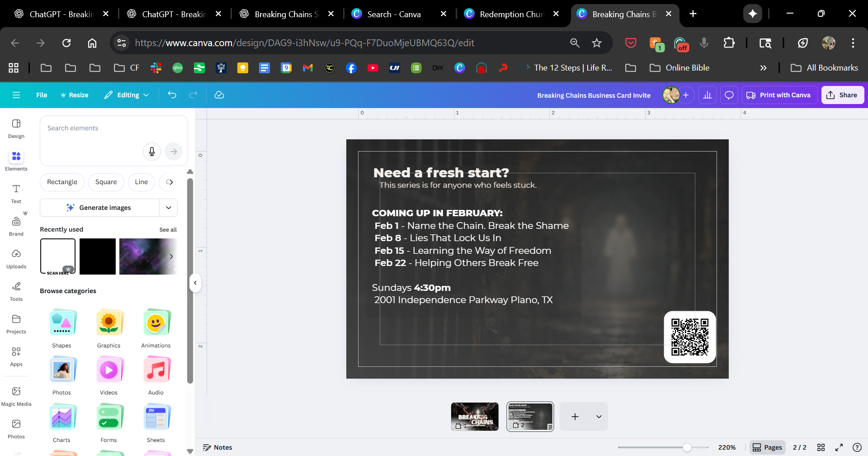This screenshot has height=456, width=868.
Task: Select the page 1 thumbnail
Action: click(475, 416)
